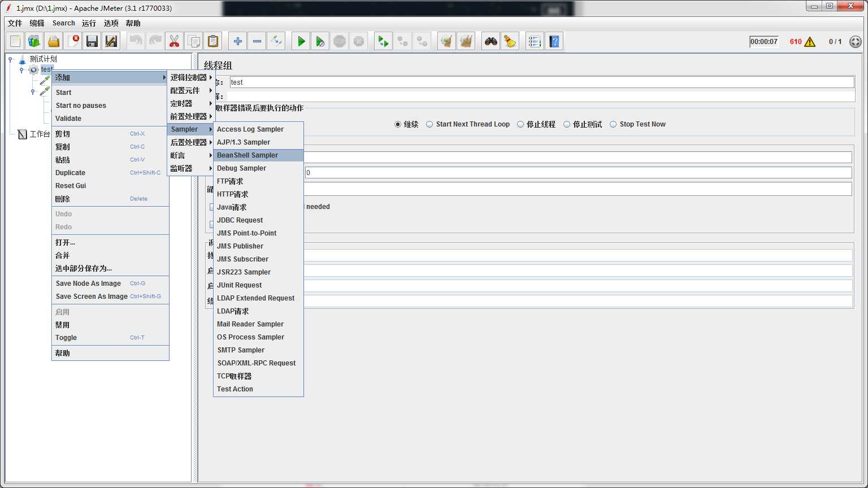Click Start no pauses in context menu
Screen dimensions: 868x488
(110, 106)
